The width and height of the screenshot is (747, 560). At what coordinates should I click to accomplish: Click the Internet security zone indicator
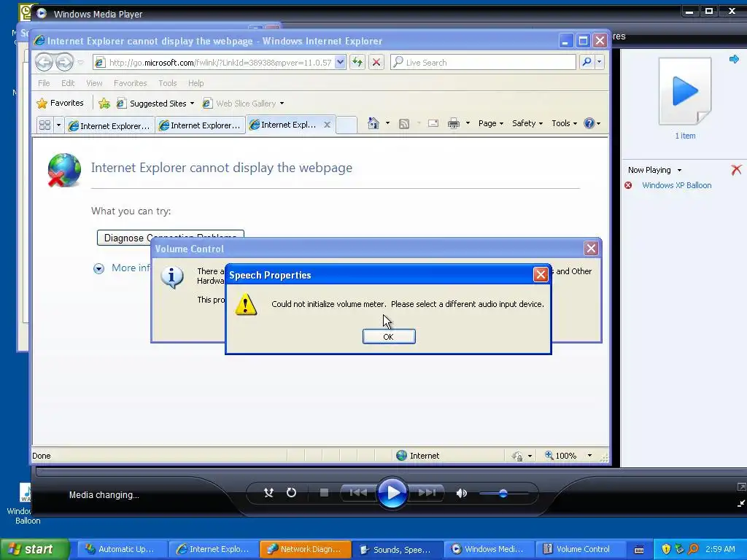(418, 456)
